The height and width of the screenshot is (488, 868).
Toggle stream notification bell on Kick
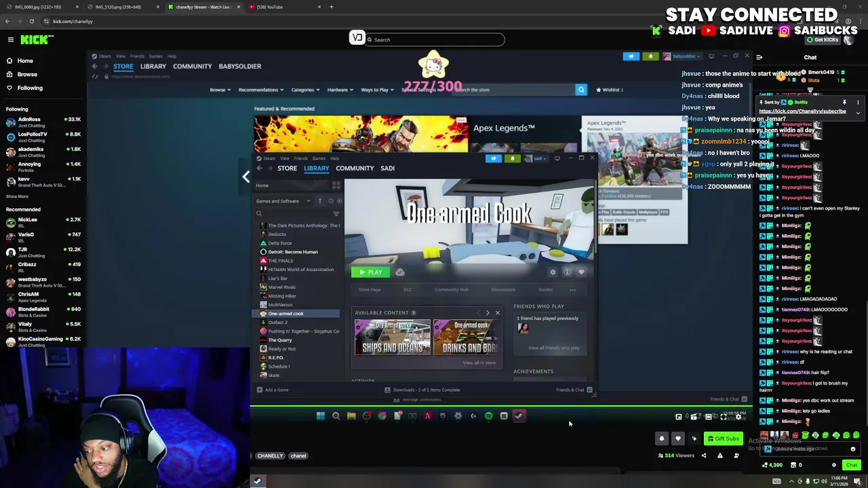click(662, 439)
